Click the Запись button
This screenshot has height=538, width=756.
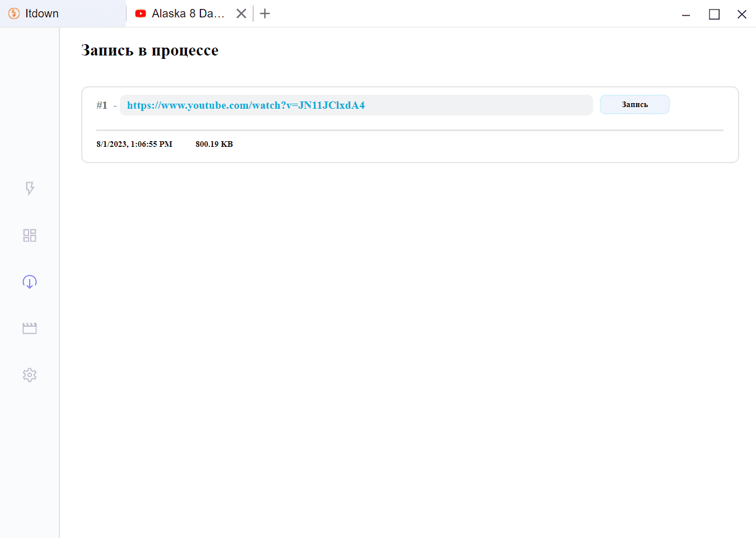click(634, 105)
